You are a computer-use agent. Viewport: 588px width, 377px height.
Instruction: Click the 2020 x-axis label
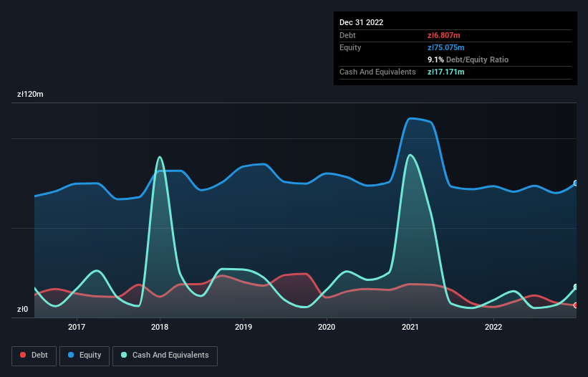click(x=327, y=327)
